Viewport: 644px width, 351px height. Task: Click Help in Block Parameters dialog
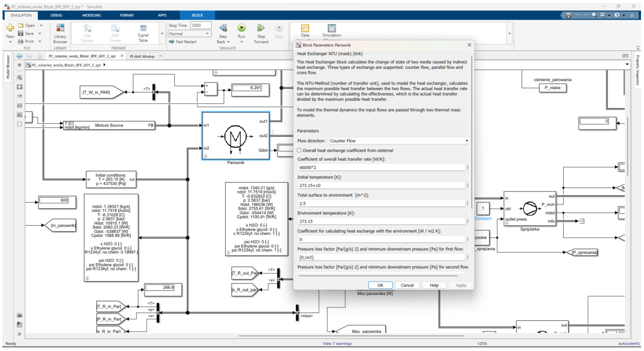click(x=434, y=285)
